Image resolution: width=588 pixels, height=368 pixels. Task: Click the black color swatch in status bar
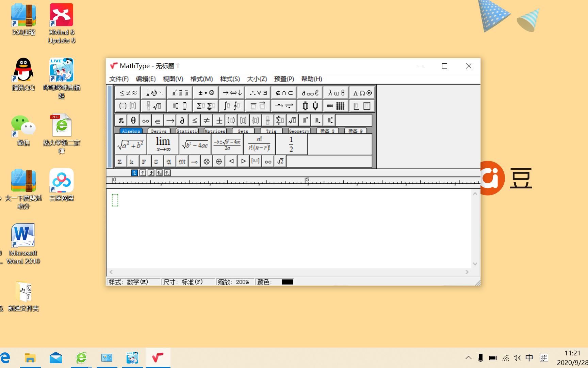pyautogui.click(x=287, y=282)
